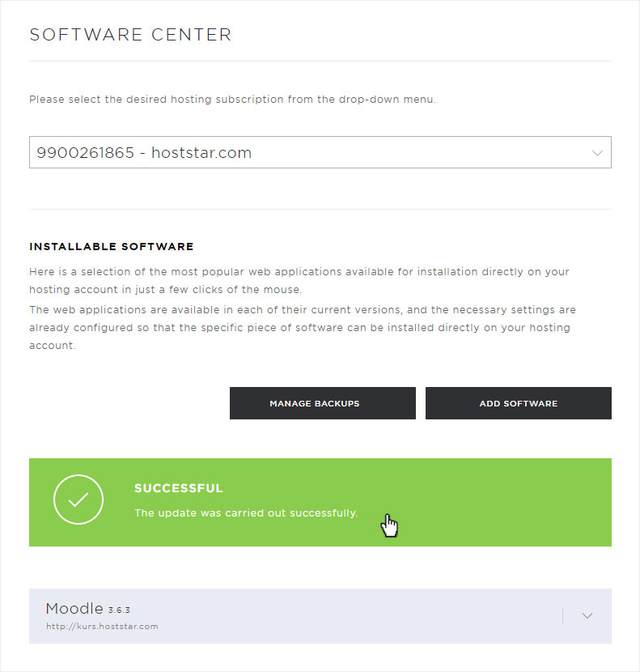
Task: Click the popular web applications description paragraph
Action: coord(299,280)
